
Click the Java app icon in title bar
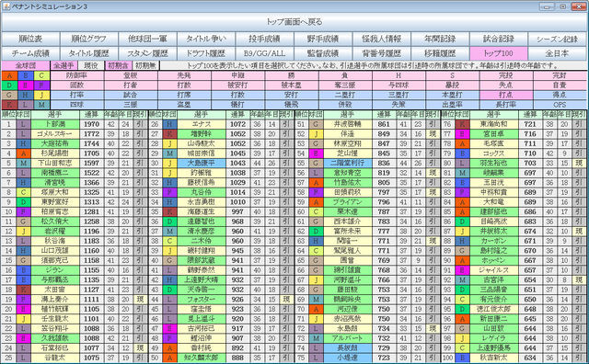(x=6, y=6)
